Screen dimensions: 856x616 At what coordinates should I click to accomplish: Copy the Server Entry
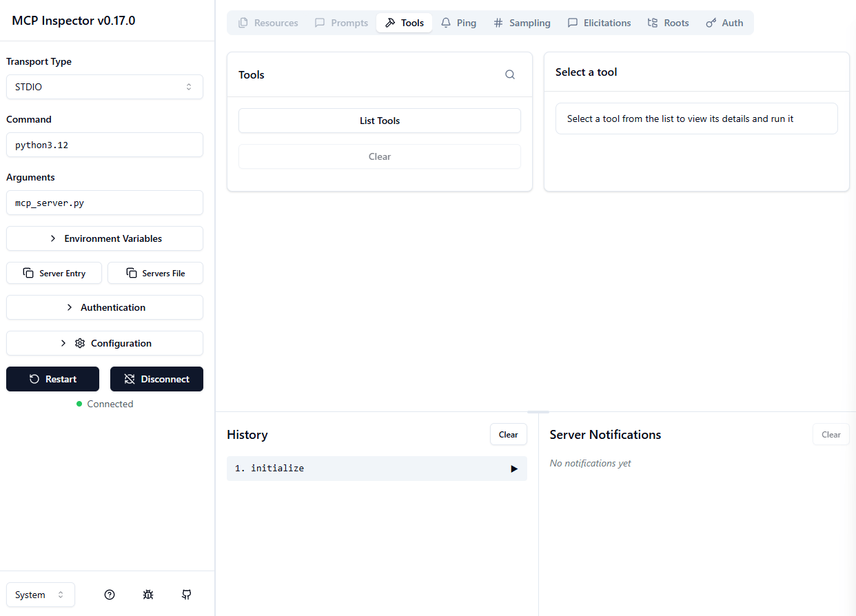[x=54, y=273]
